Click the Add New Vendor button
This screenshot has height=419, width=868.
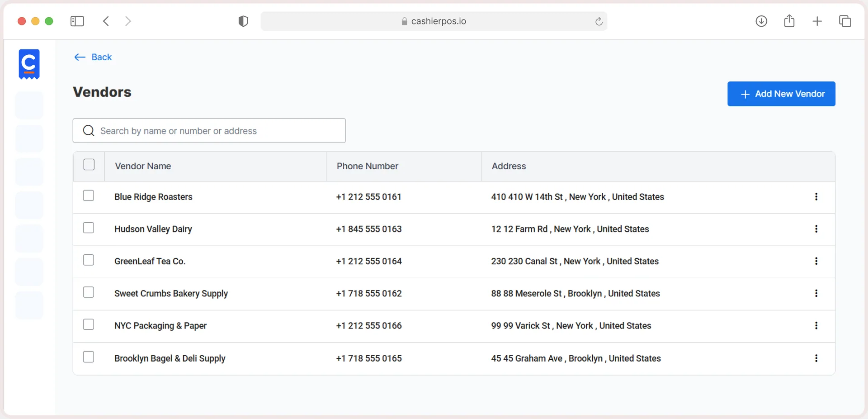point(781,94)
